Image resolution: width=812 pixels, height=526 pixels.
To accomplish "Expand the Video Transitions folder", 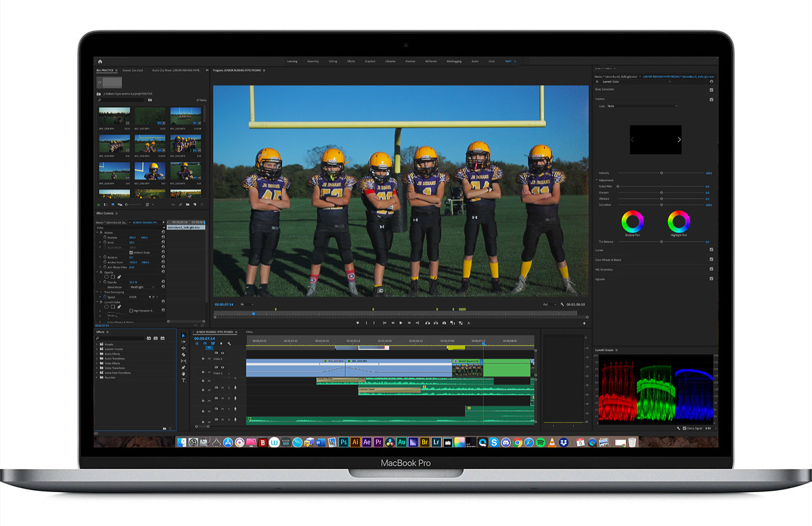I will [97, 368].
